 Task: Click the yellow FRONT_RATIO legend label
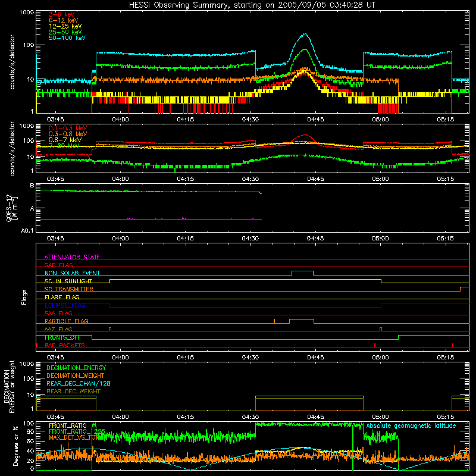point(68,425)
